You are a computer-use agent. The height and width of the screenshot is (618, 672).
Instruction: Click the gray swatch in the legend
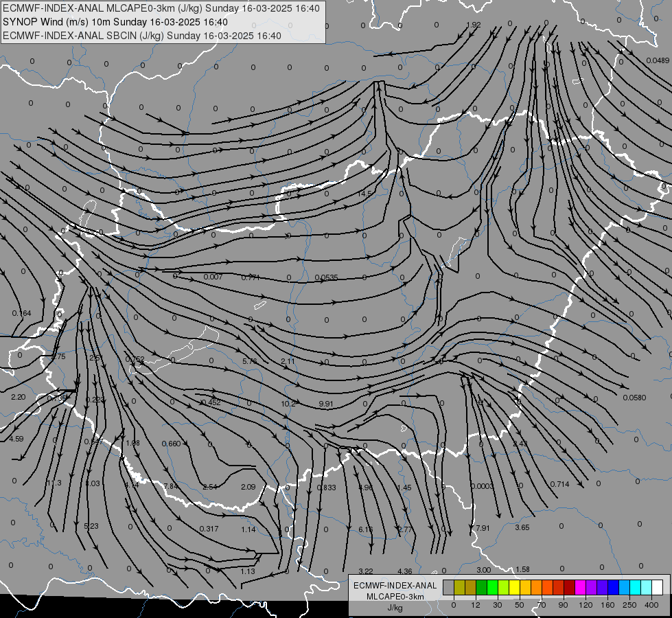click(x=449, y=588)
